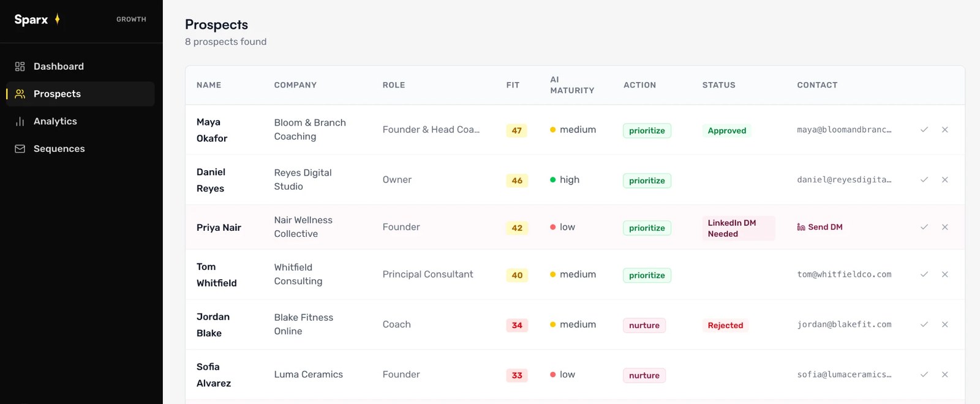Viewport: 980px width, 404px height.
Task: Approve Daniel Reyes with the checkmark icon
Action: point(924,180)
